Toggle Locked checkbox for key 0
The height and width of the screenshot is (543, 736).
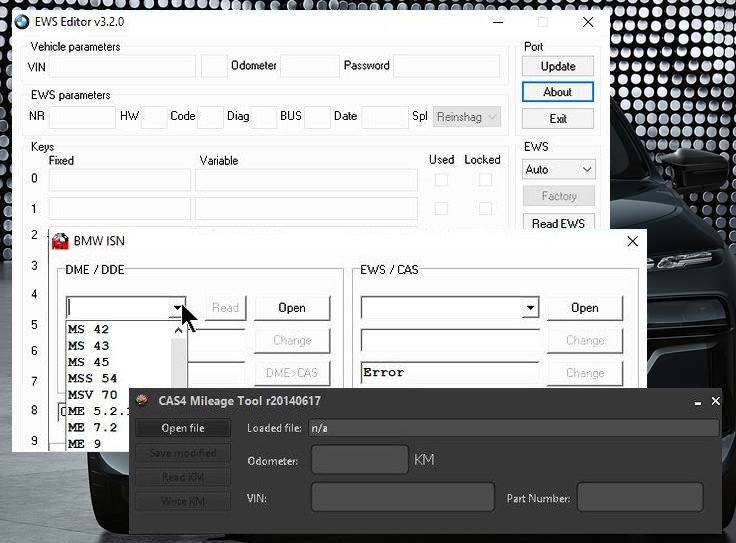[485, 180]
